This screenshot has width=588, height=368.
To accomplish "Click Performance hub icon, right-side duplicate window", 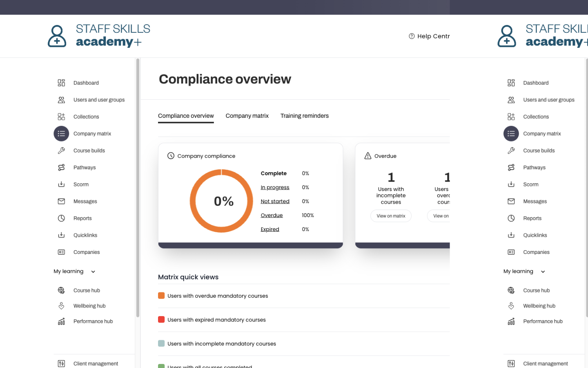I will (511, 321).
